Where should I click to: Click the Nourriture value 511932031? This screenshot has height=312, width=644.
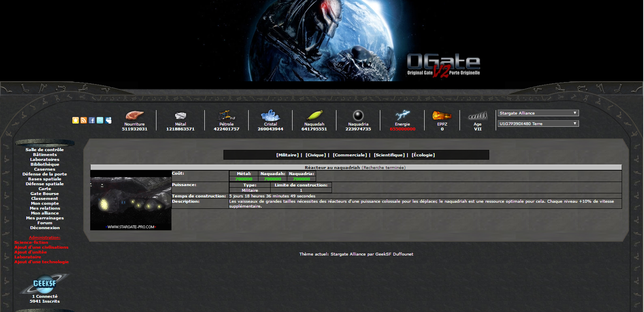134,129
